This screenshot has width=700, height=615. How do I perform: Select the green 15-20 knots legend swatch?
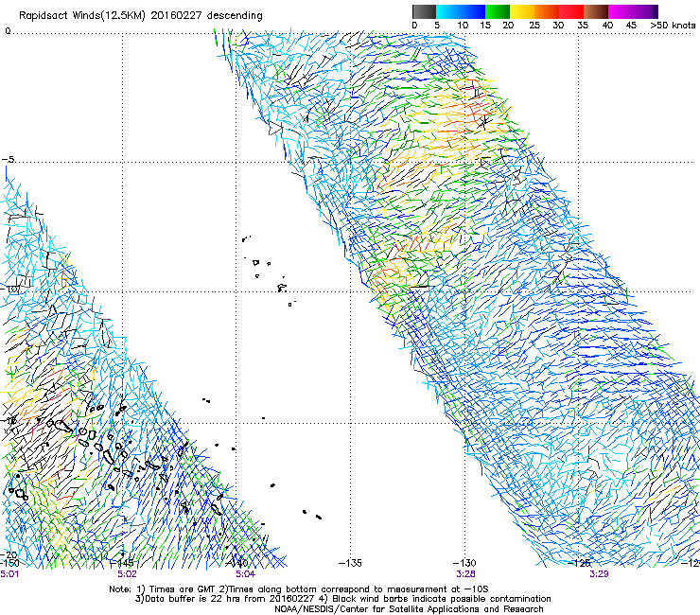pyautogui.click(x=498, y=11)
